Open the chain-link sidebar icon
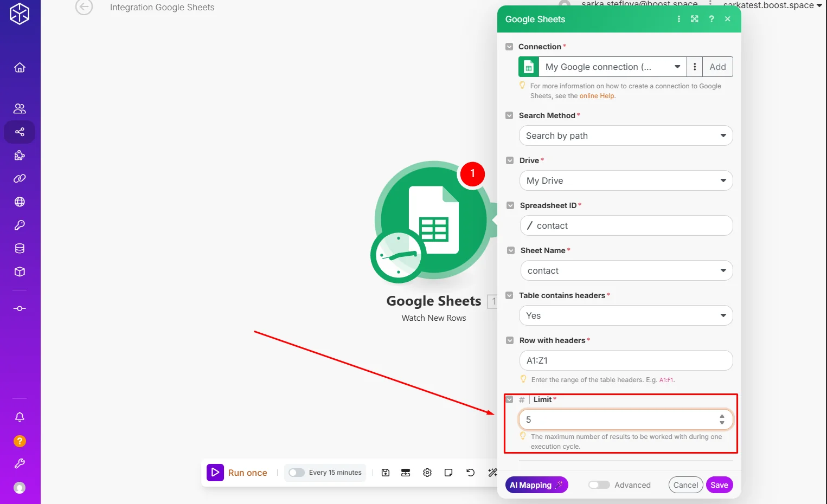827x504 pixels. (20, 178)
